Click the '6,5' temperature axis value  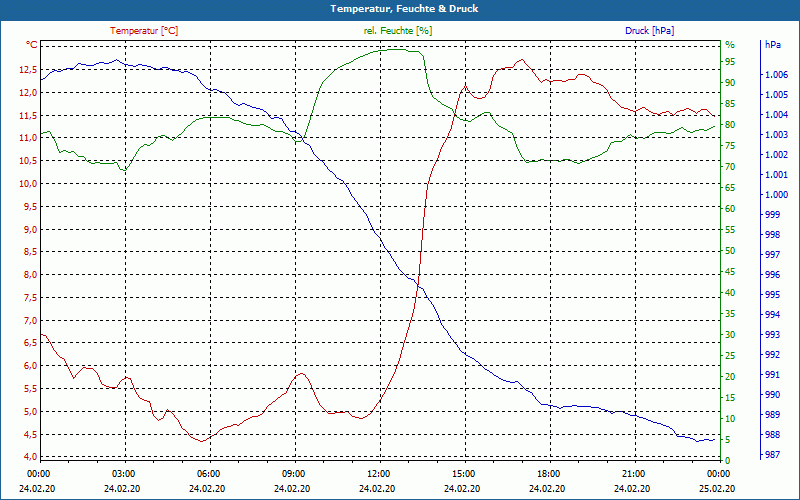coord(31,343)
